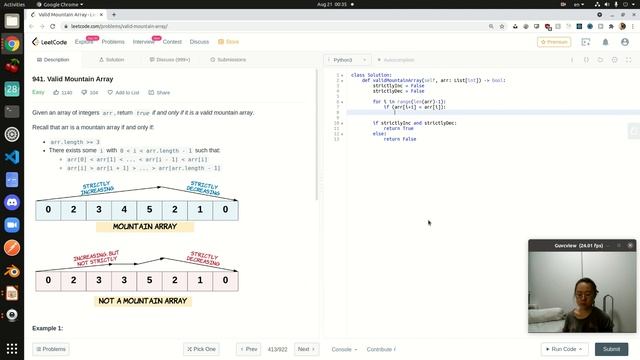Open Files from the dock
The width and height of the screenshot is (640, 360).
[12, 20]
